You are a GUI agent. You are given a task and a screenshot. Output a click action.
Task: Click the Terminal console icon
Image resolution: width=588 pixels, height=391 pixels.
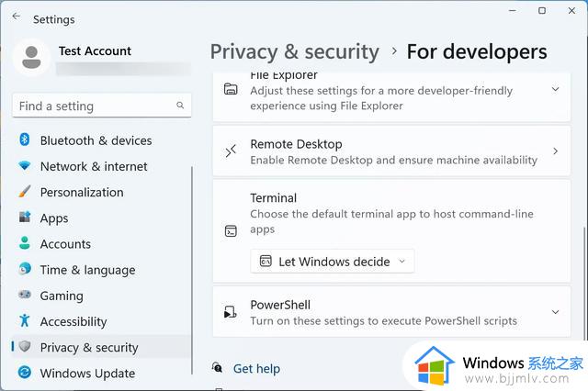(x=231, y=231)
